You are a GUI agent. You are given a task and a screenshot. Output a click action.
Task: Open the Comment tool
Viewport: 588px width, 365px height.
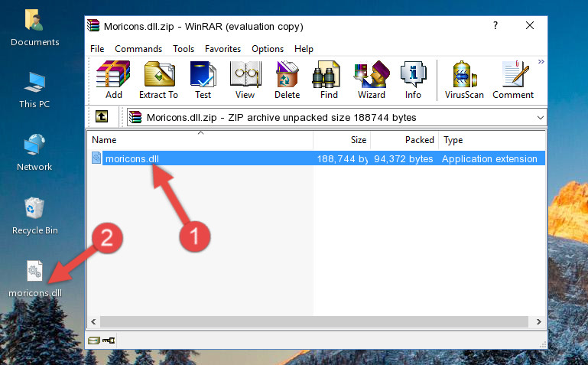[513, 80]
